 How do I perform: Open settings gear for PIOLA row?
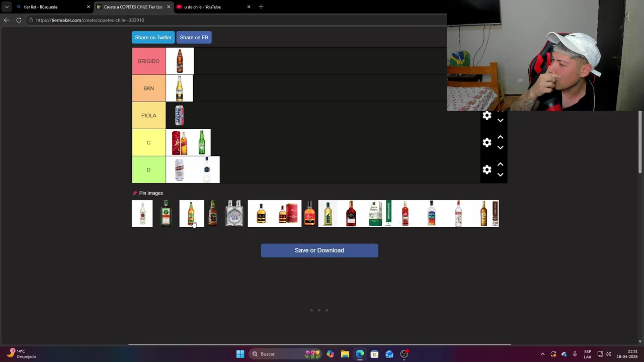[x=487, y=116]
